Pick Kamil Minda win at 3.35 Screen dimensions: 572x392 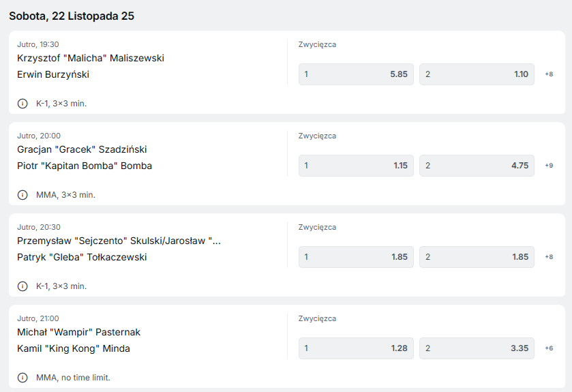477,348
